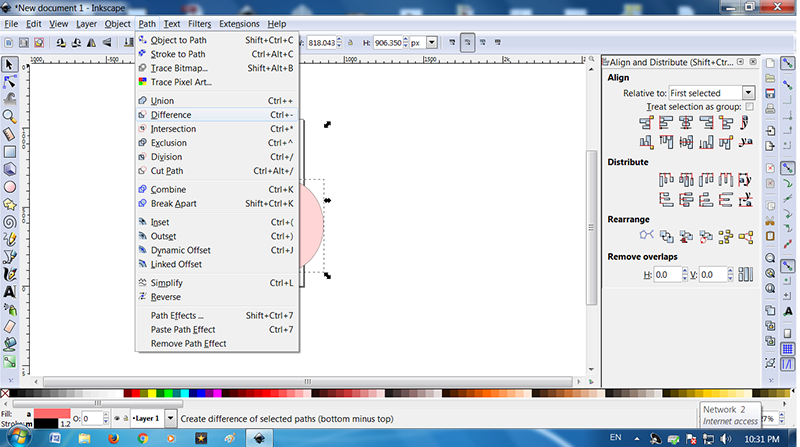Select the Calligraphy tool
This screenshot has height=447, width=800.
(9, 275)
